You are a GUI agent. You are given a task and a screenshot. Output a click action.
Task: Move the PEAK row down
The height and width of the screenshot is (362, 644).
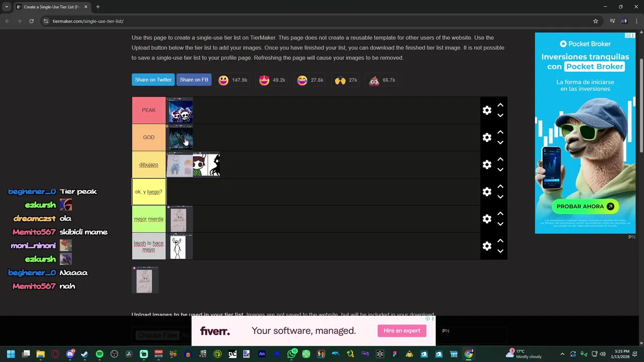click(500, 116)
